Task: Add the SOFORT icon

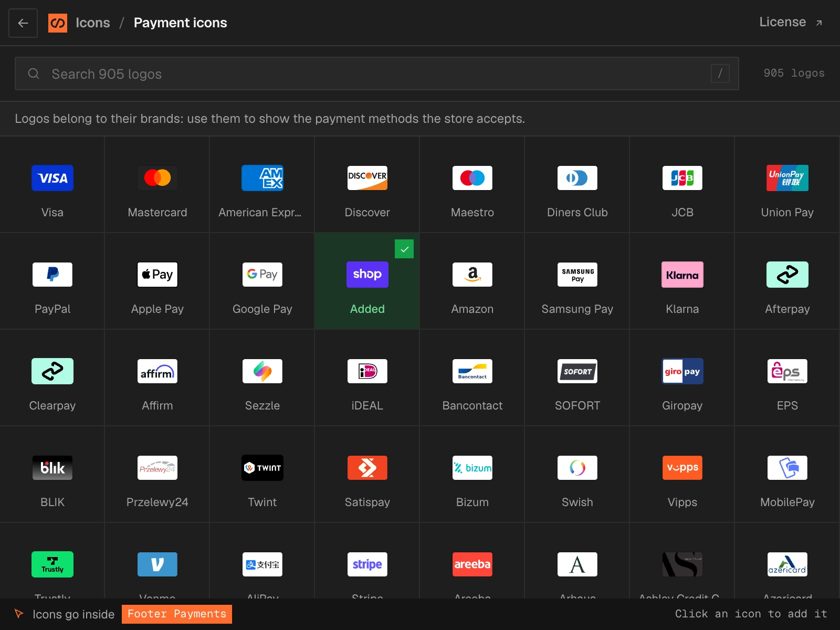Action: [x=577, y=377]
